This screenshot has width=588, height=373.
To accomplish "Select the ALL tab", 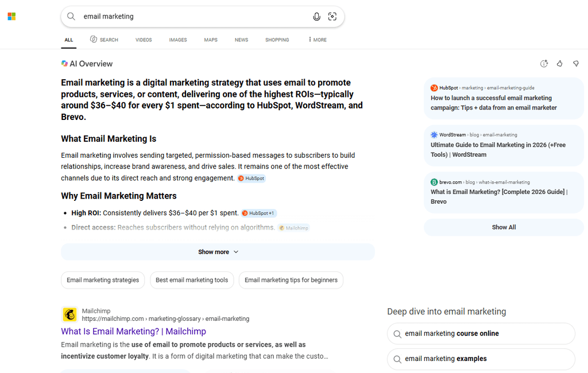I will [x=69, y=40].
